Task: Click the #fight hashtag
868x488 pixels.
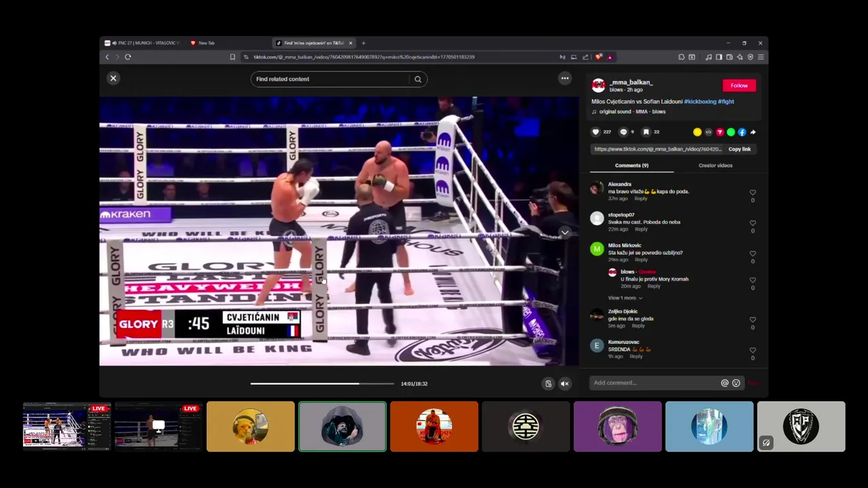Action: [x=726, y=102]
